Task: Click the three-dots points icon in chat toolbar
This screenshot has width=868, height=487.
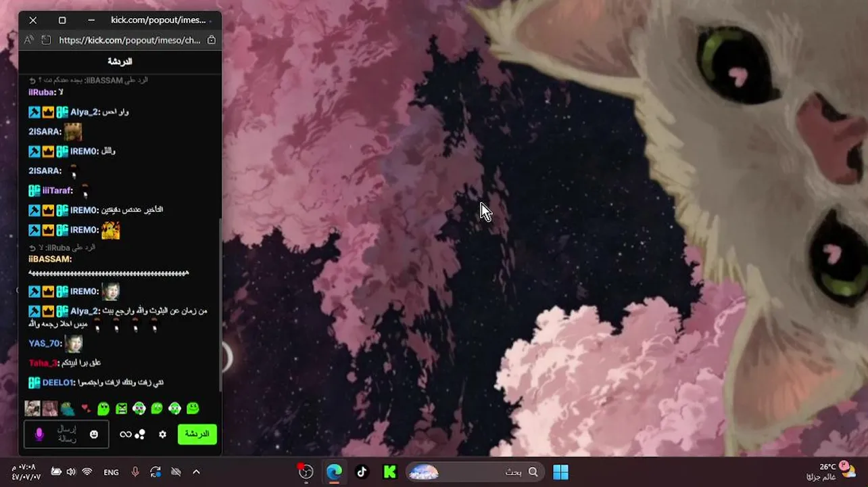Action: (x=140, y=434)
